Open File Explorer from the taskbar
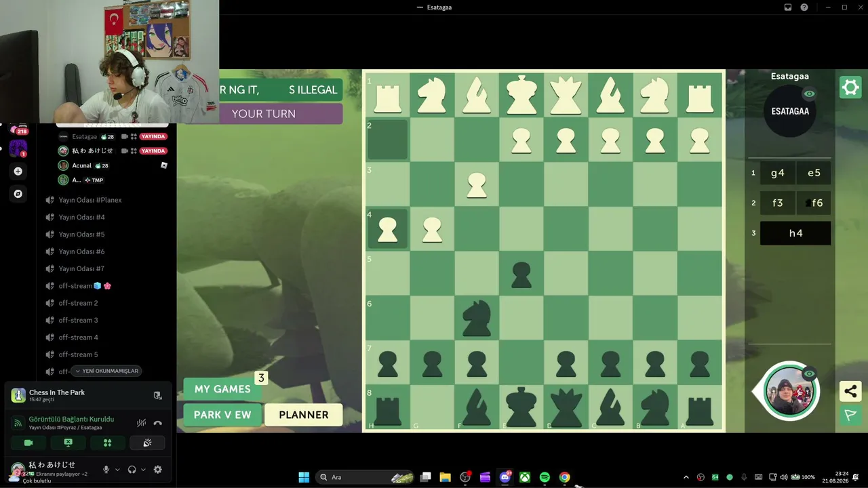Viewport: 868px width, 488px height. click(446, 477)
